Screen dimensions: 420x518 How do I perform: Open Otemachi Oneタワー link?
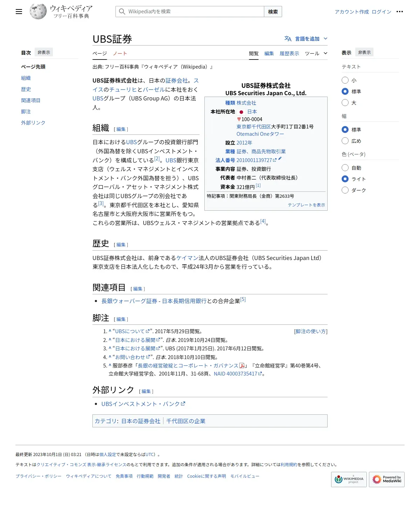260,134
